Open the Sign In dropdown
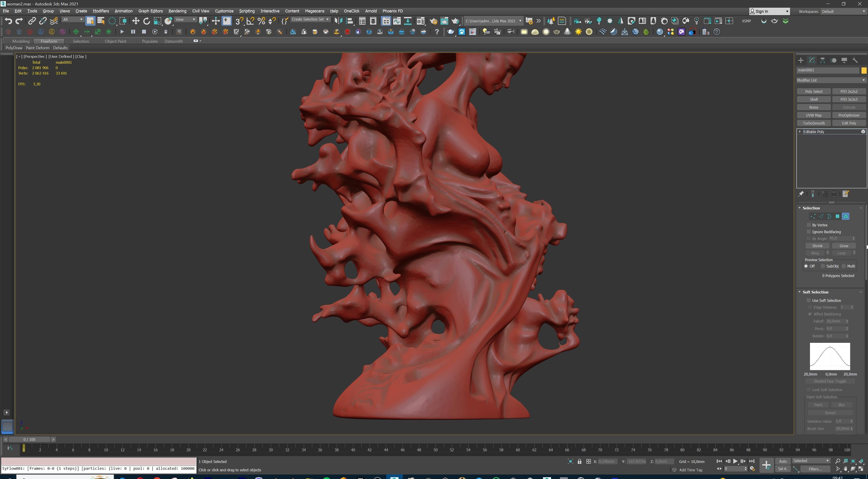868x479 pixels. [x=770, y=12]
